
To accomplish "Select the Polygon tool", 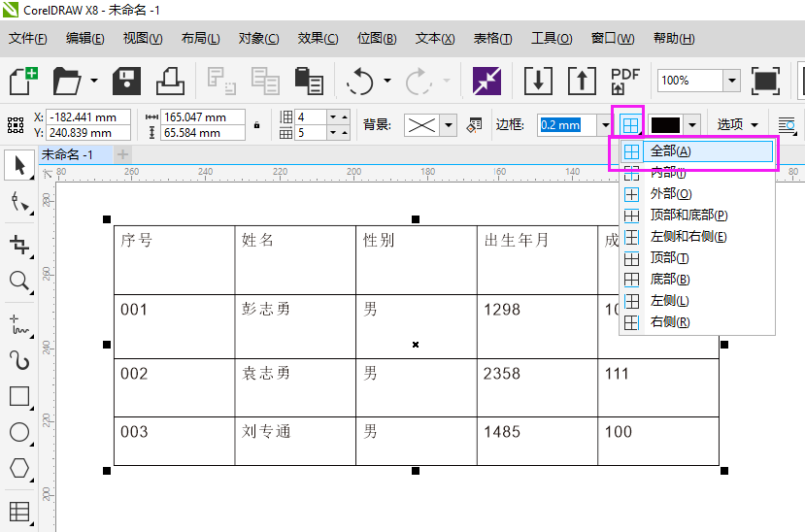I will pos(19,468).
